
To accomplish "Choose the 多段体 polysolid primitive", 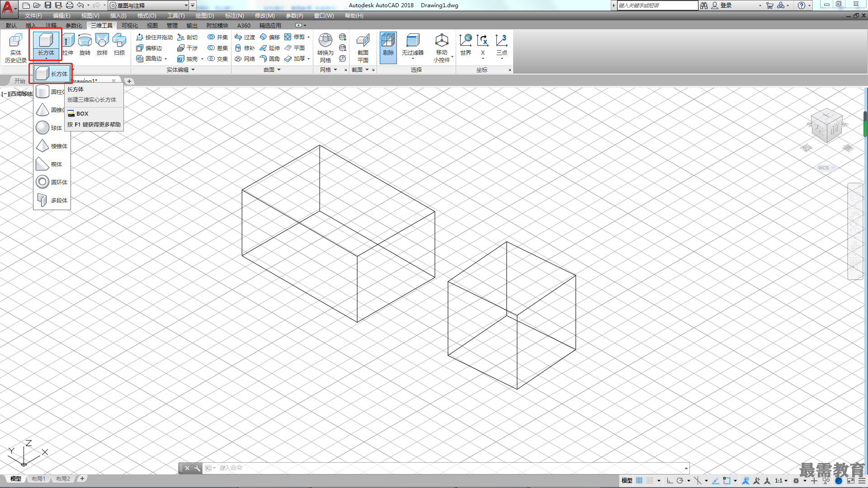I will [52, 200].
